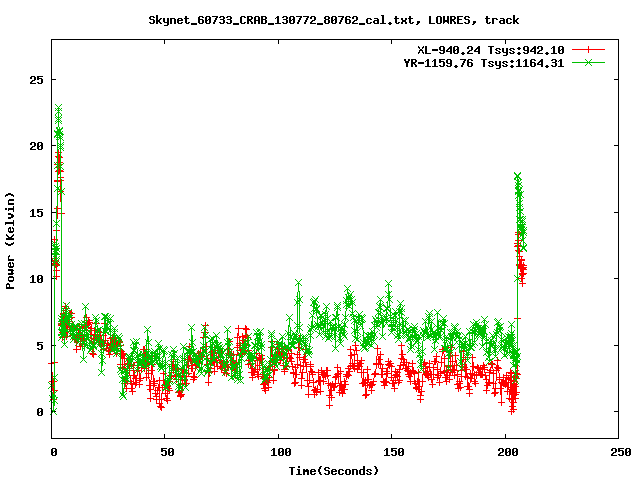
Task: Click the green spike near 18 Kelvin at 205 seconds
Action: 518,176
